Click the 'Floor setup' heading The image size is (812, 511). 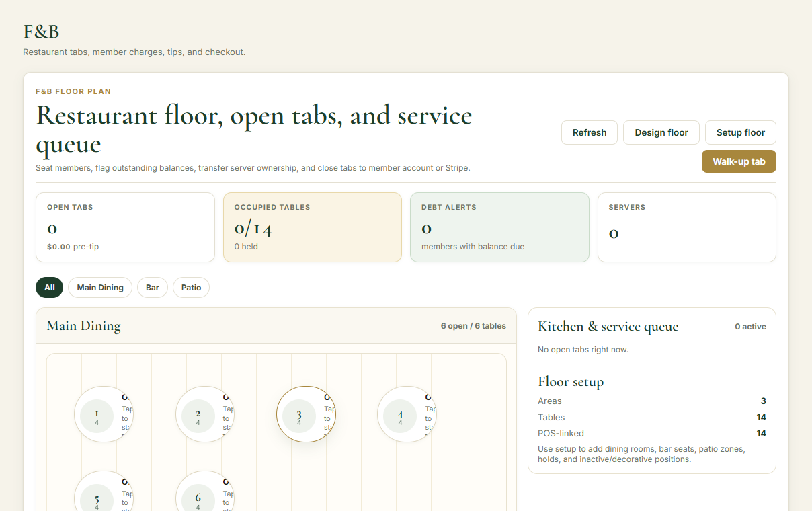(x=571, y=382)
